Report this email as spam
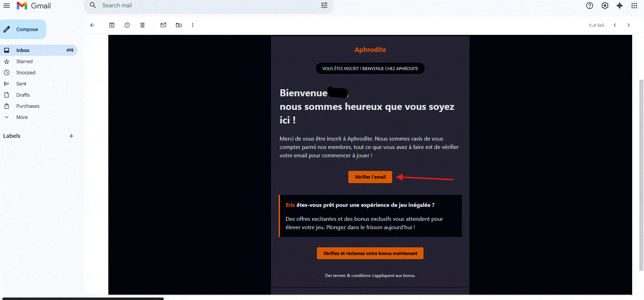Screen dimensions: 644x300 point(127,25)
